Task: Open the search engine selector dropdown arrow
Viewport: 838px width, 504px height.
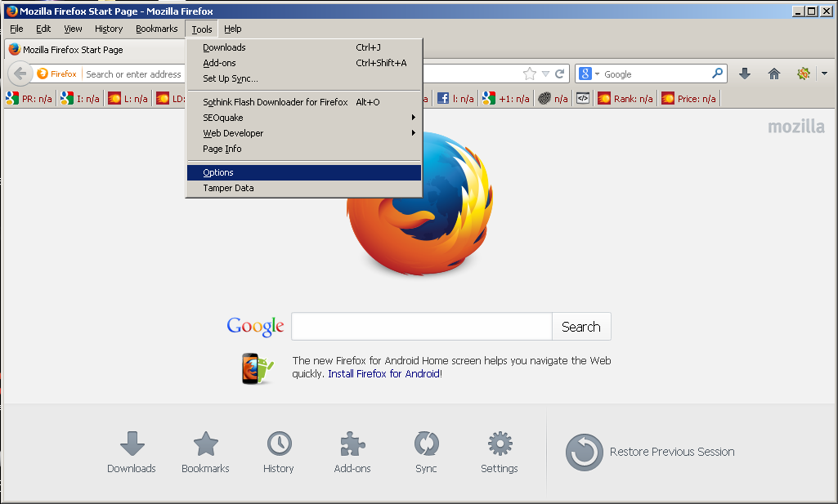Action: 597,74
